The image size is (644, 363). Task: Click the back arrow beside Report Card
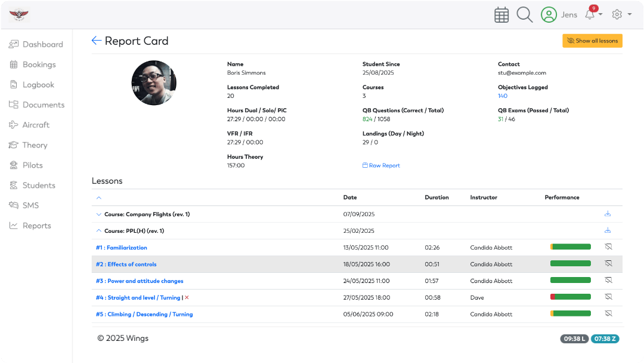(97, 41)
